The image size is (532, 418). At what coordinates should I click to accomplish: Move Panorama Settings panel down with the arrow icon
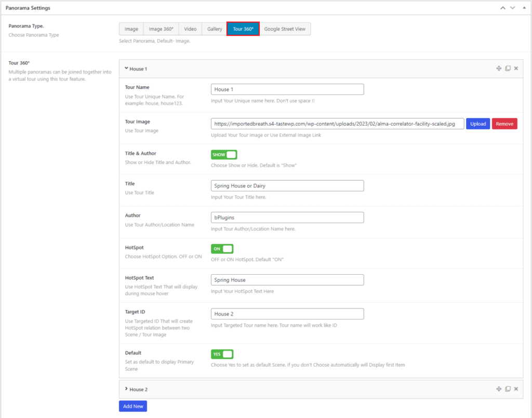click(x=512, y=8)
